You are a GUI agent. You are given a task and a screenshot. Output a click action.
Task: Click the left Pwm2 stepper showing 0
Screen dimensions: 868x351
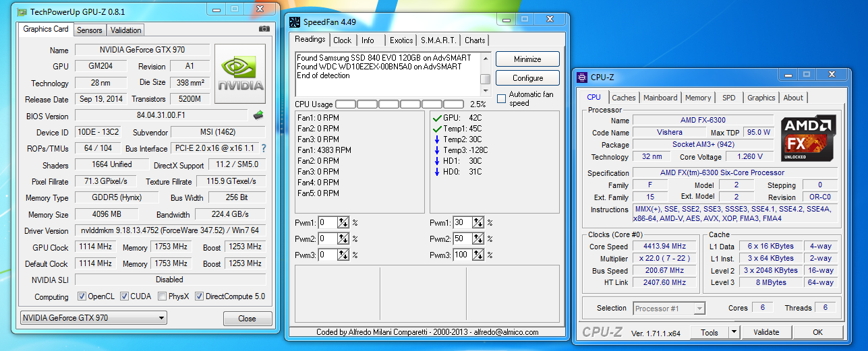pyautogui.click(x=343, y=239)
